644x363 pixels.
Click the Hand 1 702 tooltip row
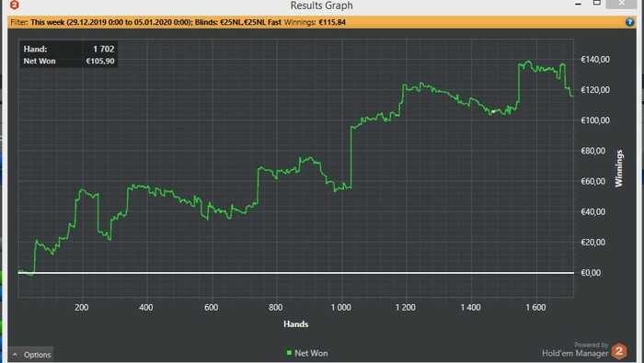[x=69, y=49]
